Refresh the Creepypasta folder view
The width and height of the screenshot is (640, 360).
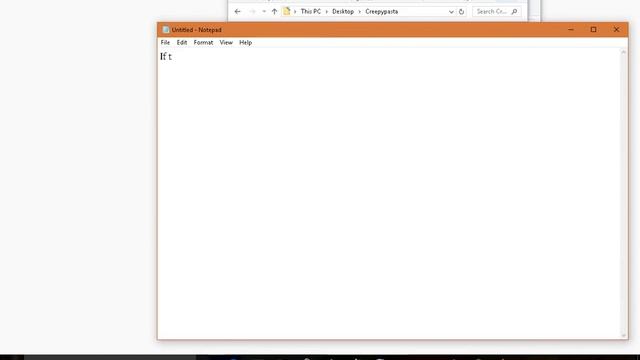pyautogui.click(x=461, y=12)
